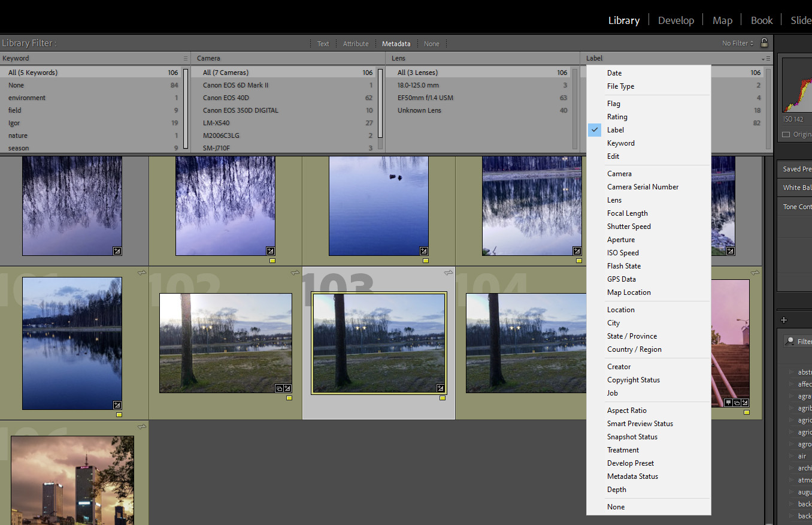The width and height of the screenshot is (812, 525).
Task: Select the city skyline photo thumbnail
Action: [72, 479]
